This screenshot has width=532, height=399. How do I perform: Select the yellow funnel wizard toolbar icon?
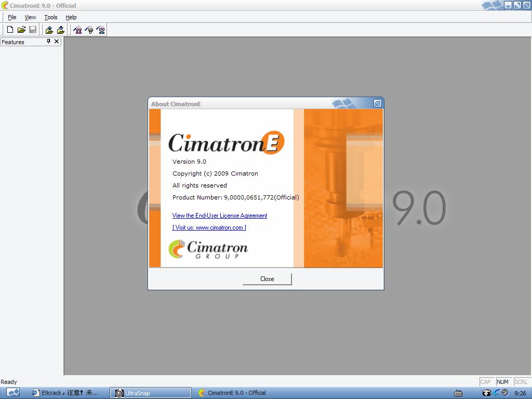click(89, 30)
